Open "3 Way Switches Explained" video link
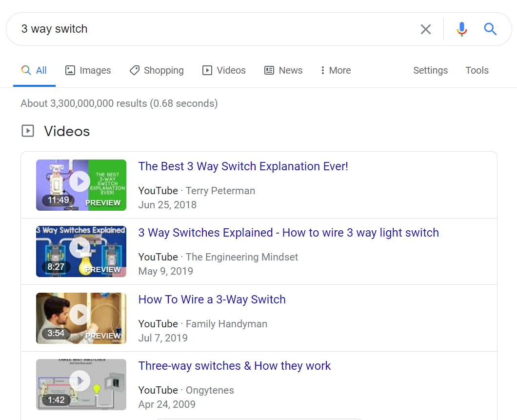Viewport: 517px width, 420px height. 288,233
